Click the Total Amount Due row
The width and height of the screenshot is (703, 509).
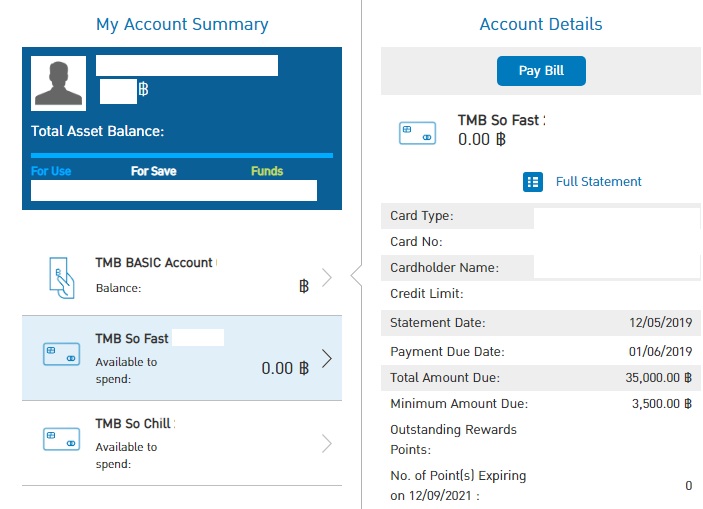click(540, 378)
